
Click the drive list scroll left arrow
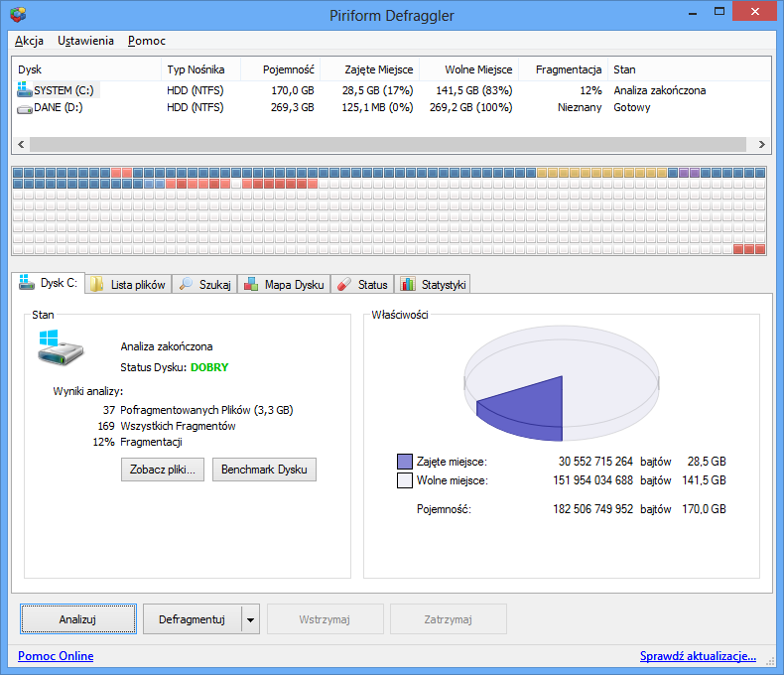[x=21, y=145]
